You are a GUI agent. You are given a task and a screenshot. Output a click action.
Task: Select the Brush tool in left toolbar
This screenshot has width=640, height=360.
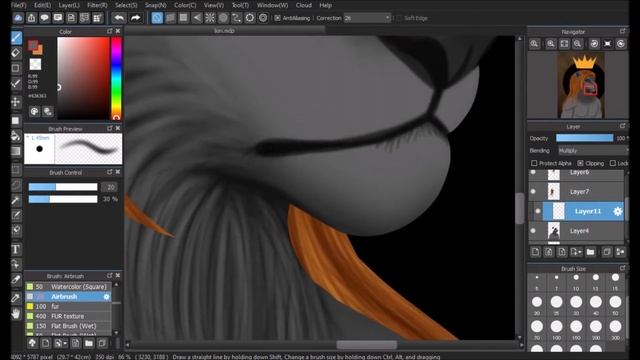coord(16,38)
